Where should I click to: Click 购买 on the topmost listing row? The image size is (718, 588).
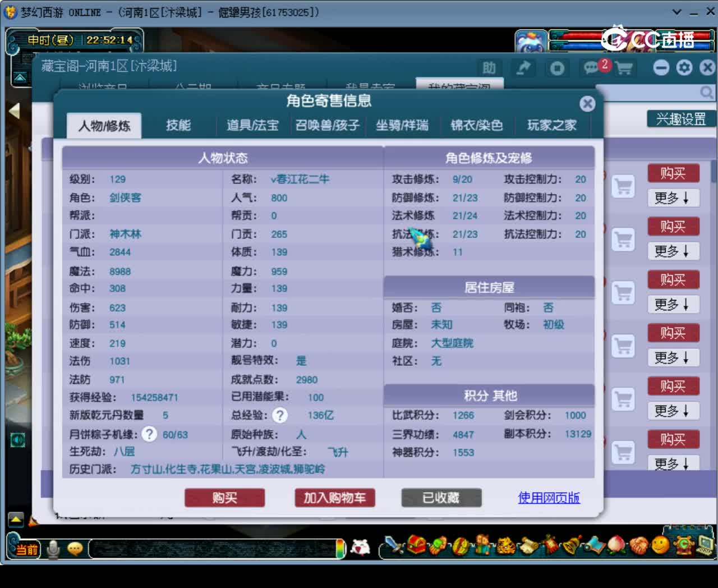point(673,173)
